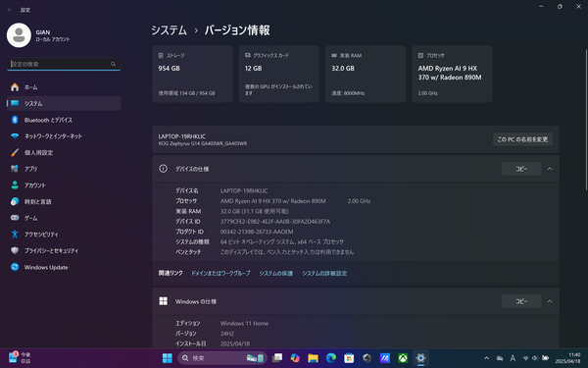The image size is (588, 368).
Task: Click device ID value 3779CFE2-E9B2-4E2F
Action: [275, 222]
